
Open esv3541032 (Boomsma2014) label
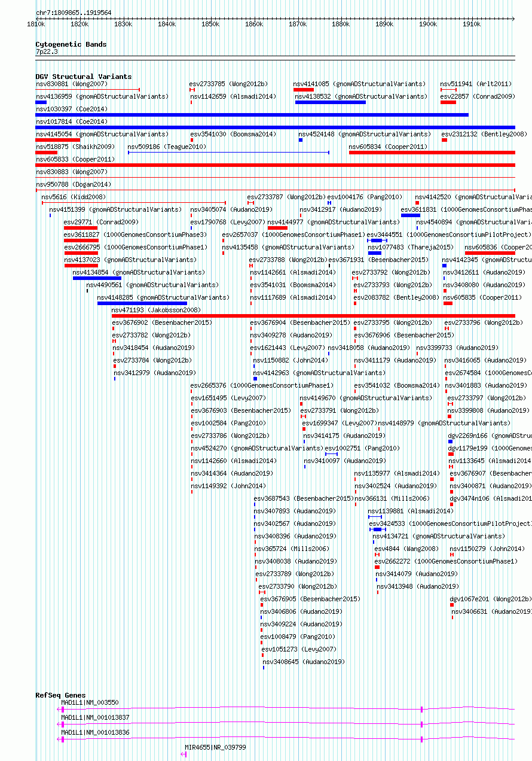(x=397, y=385)
